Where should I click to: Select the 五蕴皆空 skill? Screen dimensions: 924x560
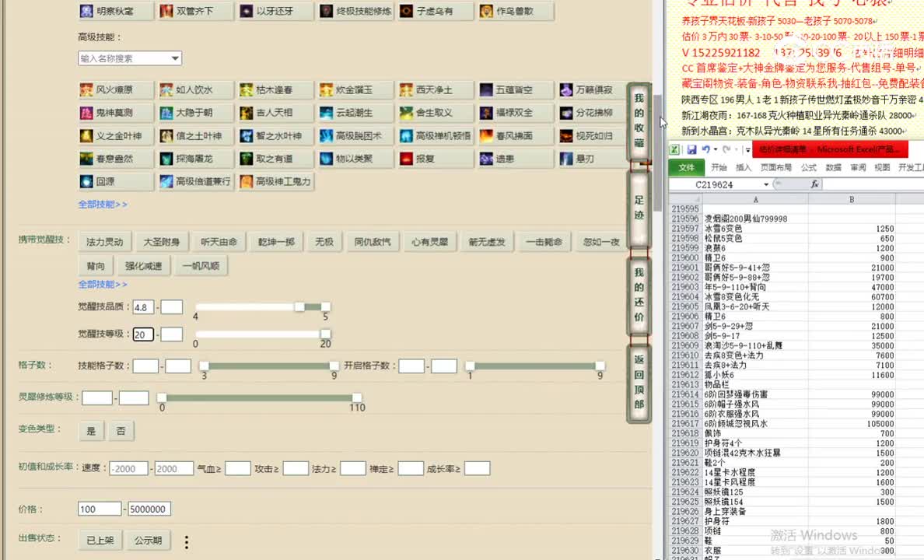coord(516,89)
